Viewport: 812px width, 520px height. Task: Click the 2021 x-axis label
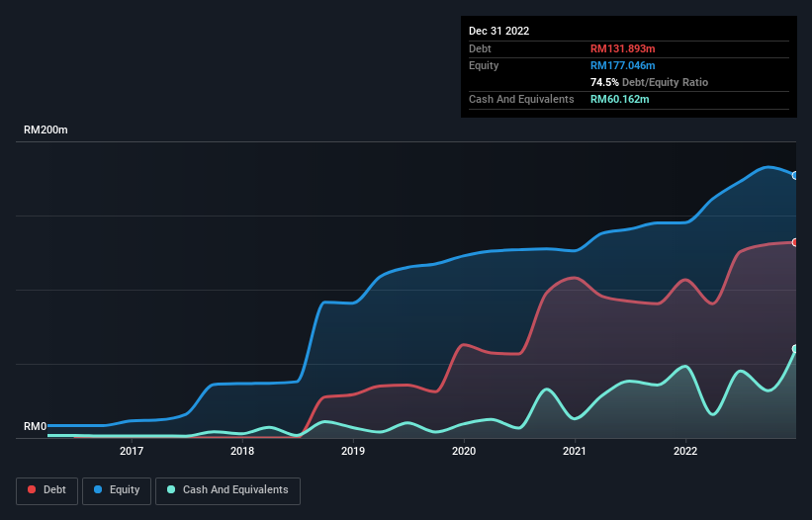click(575, 451)
